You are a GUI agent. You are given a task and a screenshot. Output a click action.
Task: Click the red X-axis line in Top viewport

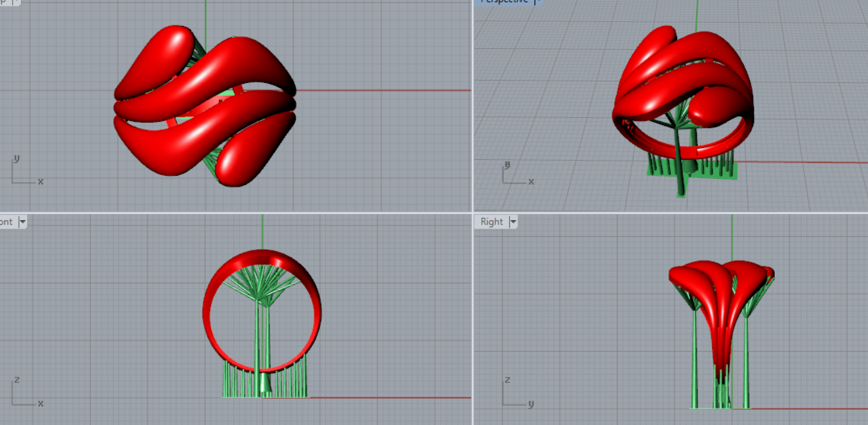click(380, 90)
